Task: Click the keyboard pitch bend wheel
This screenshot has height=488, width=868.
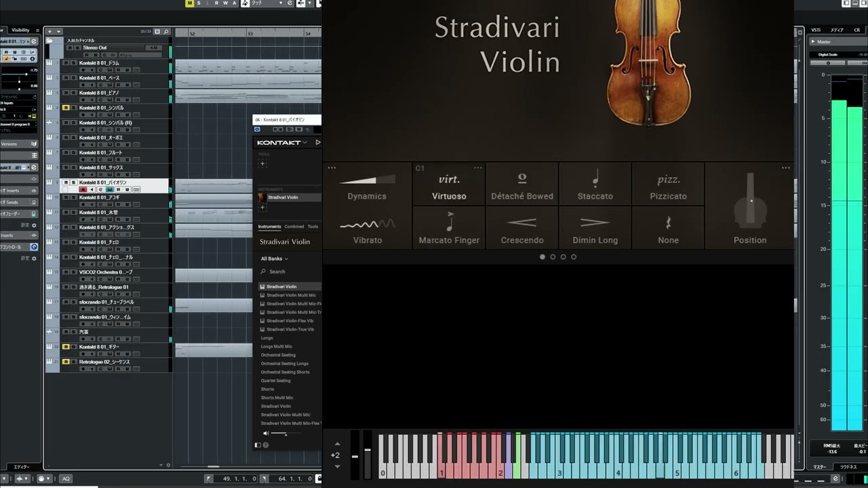Action: (355, 455)
